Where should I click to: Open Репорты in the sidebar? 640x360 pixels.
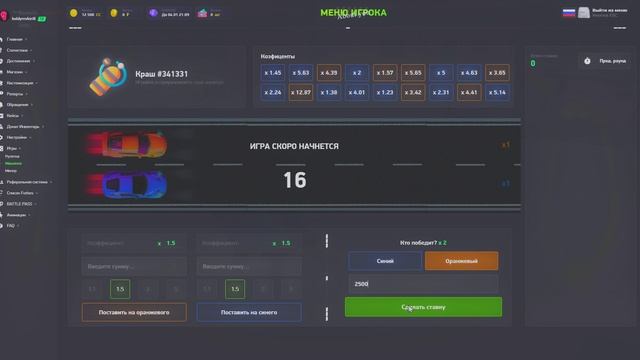(x=15, y=94)
